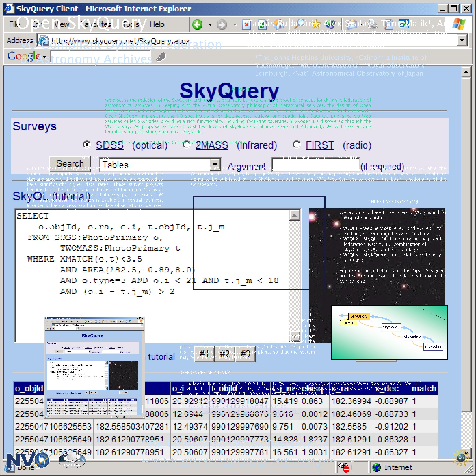
Task: Click the page vertical scrollbar thumb
Action: pyautogui.click(x=466, y=244)
